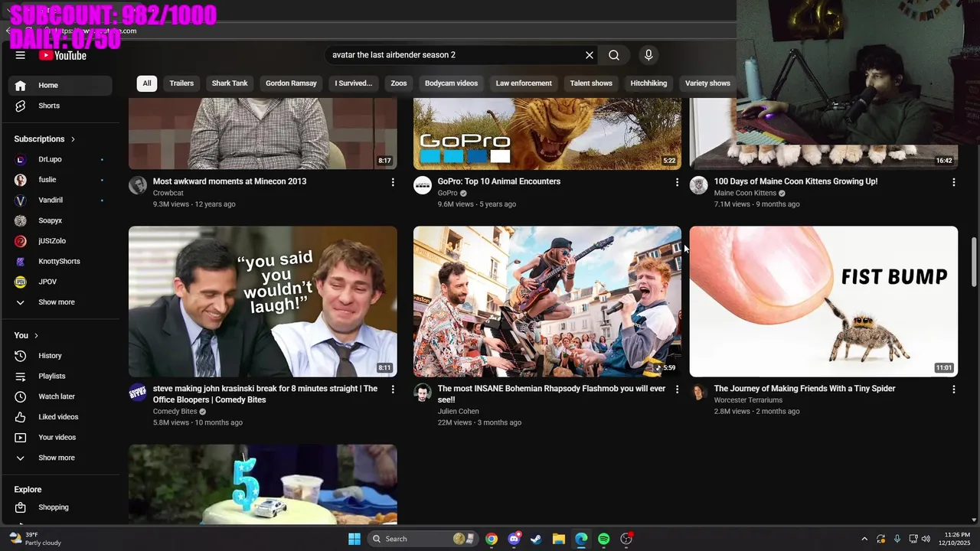
Task: Go to Home in sidebar
Action: coord(61,85)
